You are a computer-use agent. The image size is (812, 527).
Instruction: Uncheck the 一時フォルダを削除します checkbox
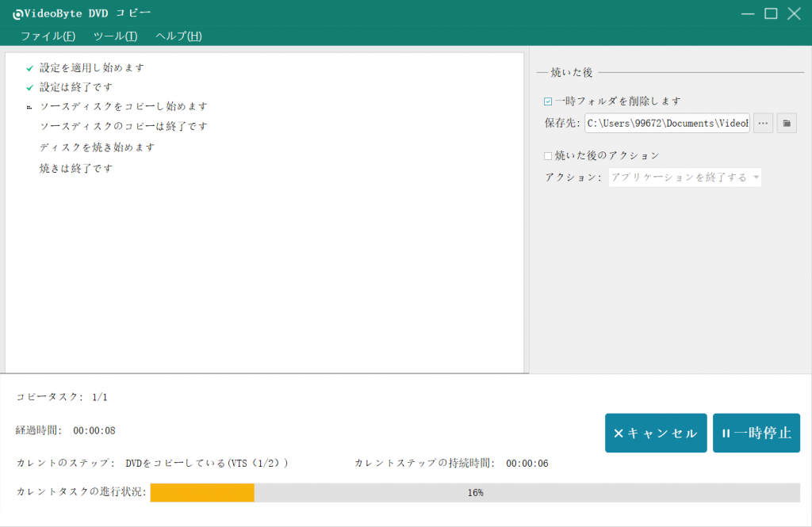[x=548, y=101]
